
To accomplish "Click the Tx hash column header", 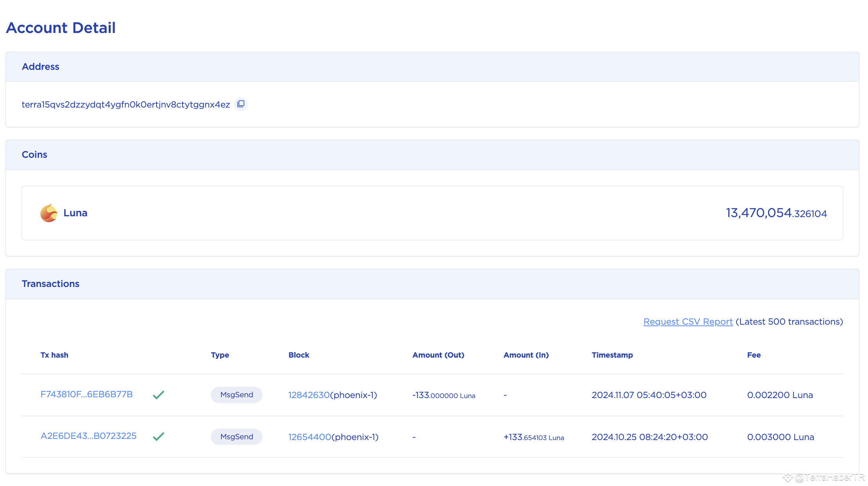I will pyautogui.click(x=54, y=355).
